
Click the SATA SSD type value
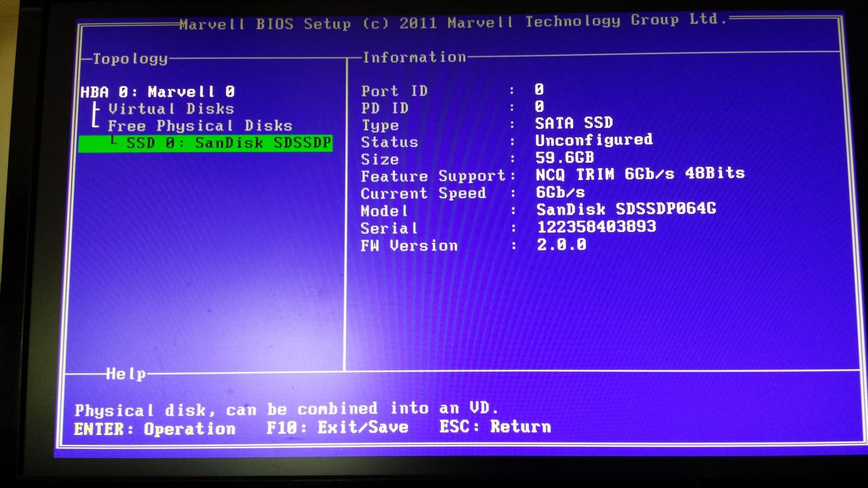[x=574, y=123]
